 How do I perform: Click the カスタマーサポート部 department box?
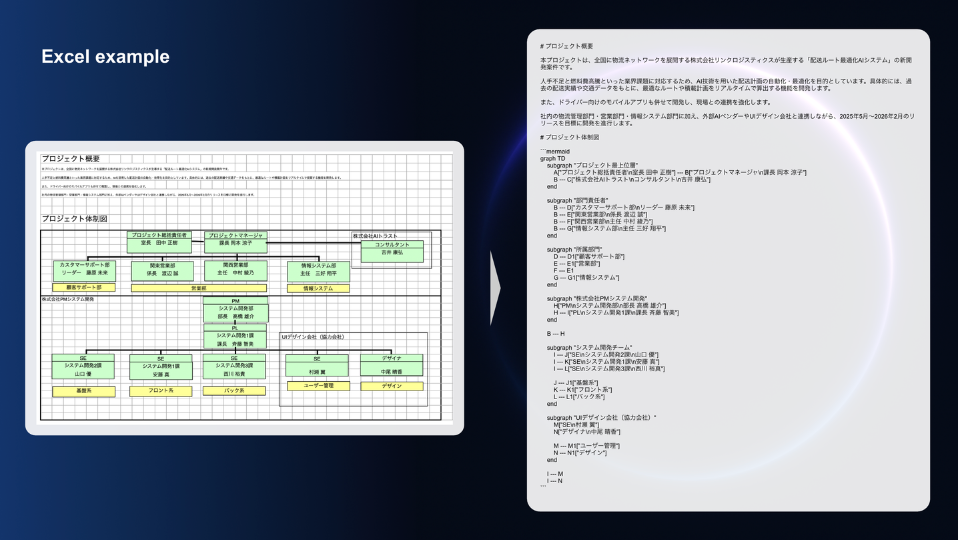[x=84, y=269]
